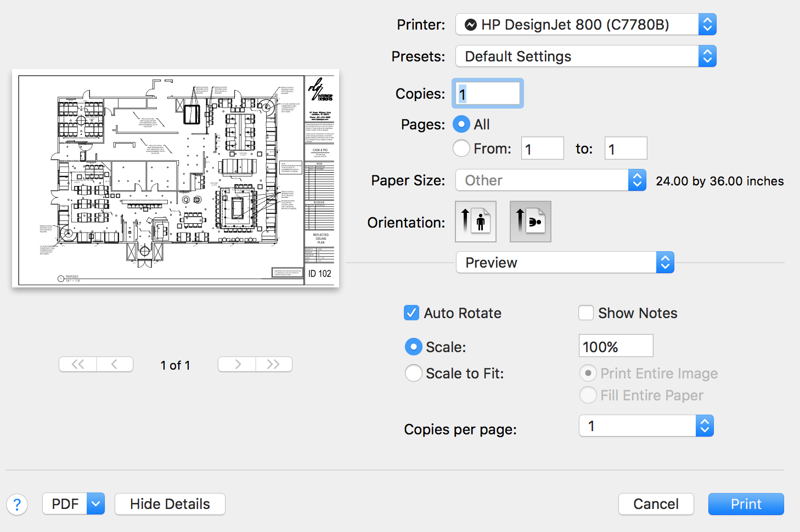Select the Scale to Fit radio button

point(413,373)
